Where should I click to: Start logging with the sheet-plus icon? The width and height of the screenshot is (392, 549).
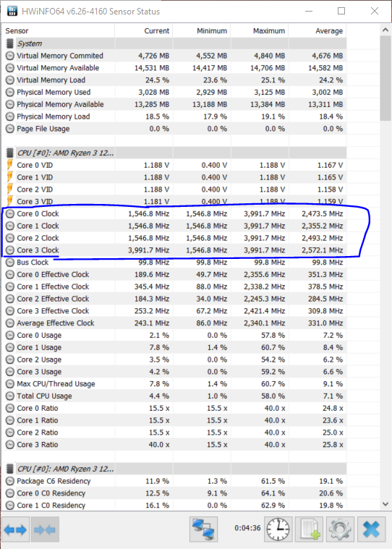[x=309, y=529]
